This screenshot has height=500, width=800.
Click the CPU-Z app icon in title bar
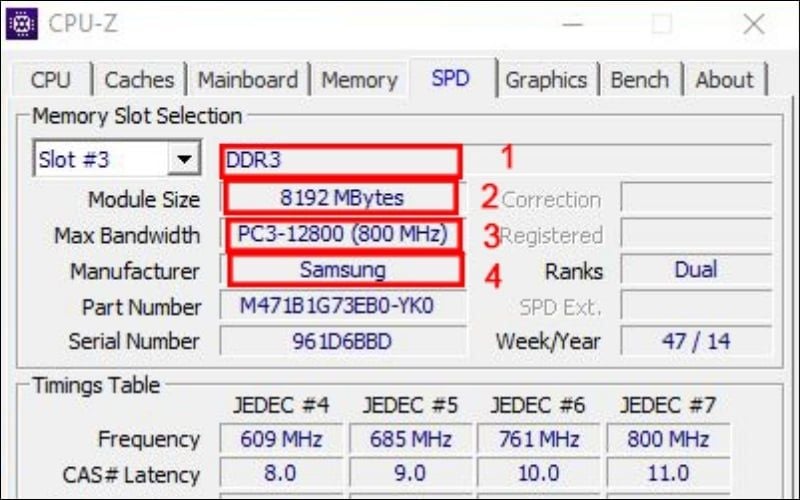[21, 23]
